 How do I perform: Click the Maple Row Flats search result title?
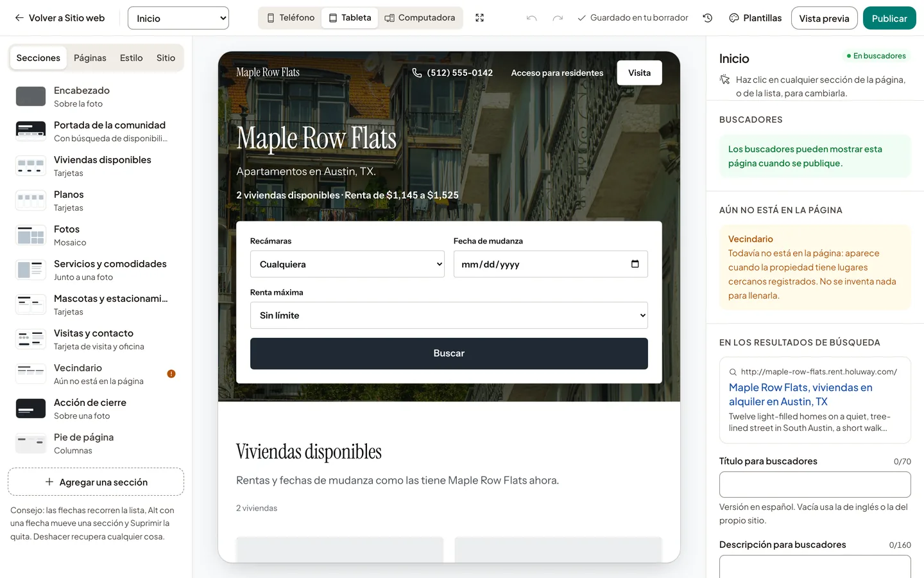point(801,394)
